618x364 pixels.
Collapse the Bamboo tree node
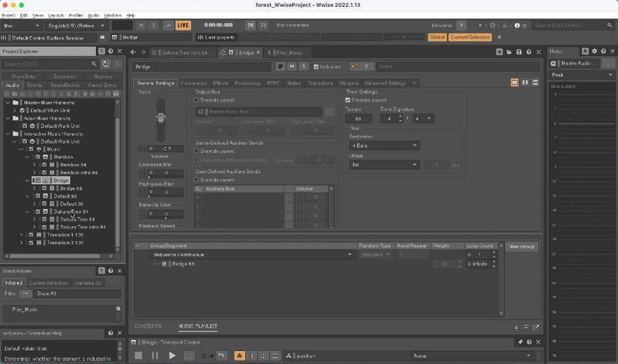(28, 157)
